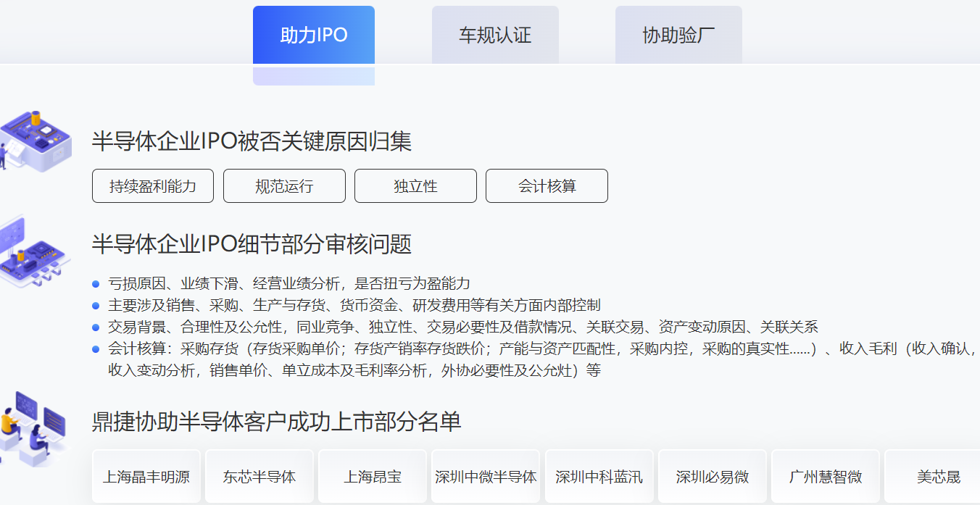Select the 深圳中科蓝汛 customer card
The height and width of the screenshot is (505, 980).
pos(599,477)
